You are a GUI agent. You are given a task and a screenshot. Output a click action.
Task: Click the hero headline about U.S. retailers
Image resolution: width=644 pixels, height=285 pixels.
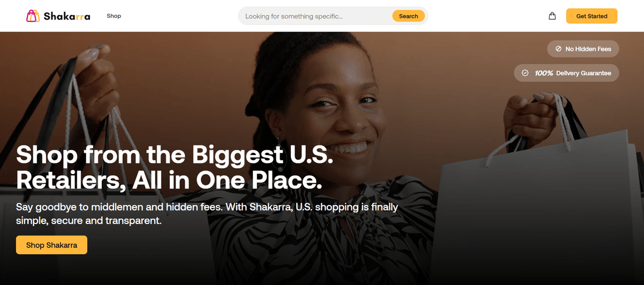point(175,168)
